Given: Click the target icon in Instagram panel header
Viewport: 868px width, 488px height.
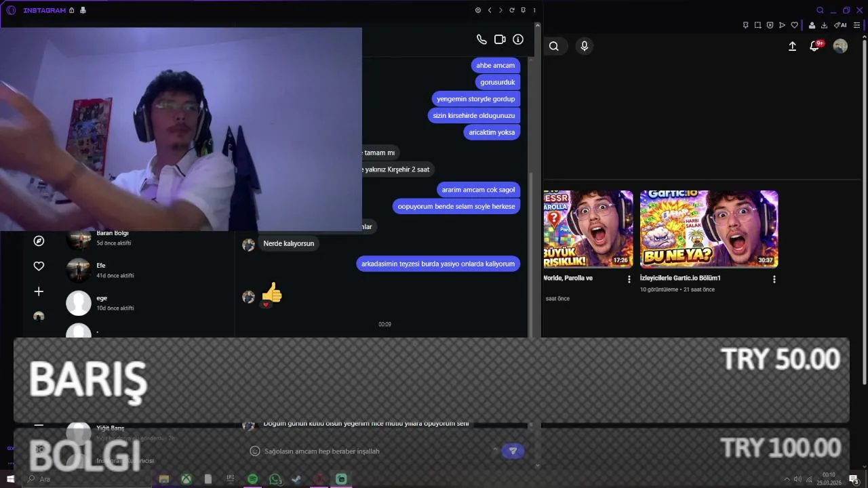Looking at the screenshot, I should (478, 10).
